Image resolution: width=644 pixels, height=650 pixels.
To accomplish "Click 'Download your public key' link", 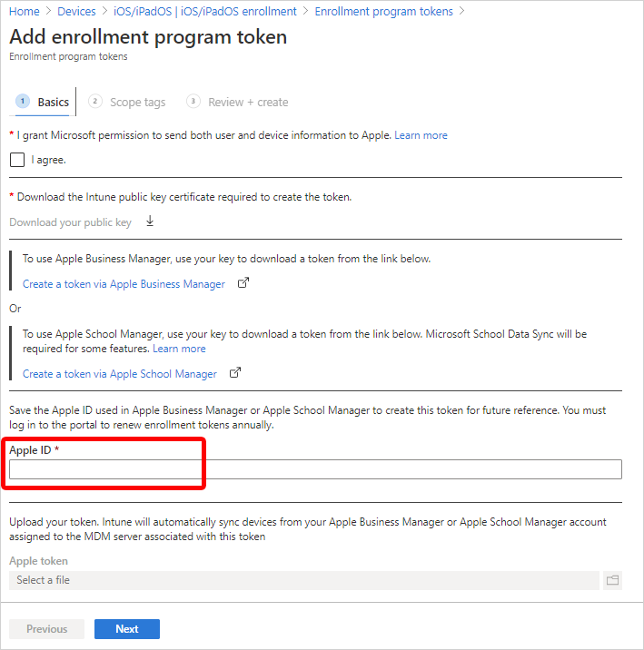I will click(70, 222).
